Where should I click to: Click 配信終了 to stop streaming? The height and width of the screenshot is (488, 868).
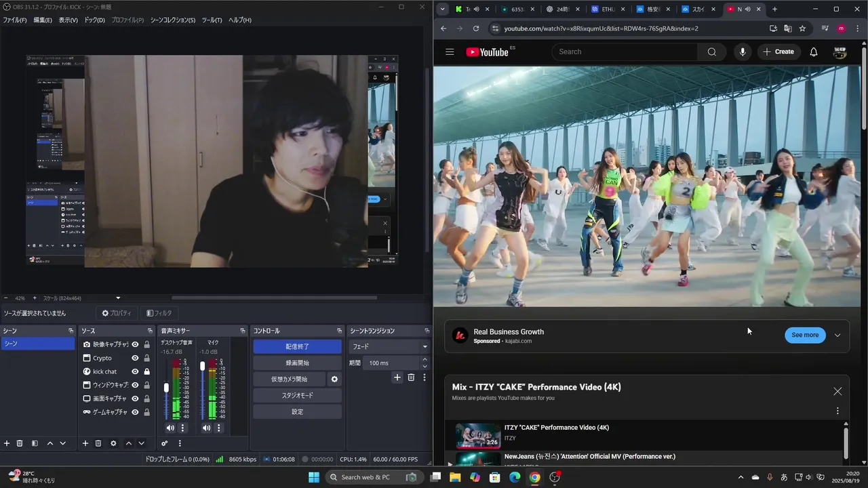tap(297, 346)
